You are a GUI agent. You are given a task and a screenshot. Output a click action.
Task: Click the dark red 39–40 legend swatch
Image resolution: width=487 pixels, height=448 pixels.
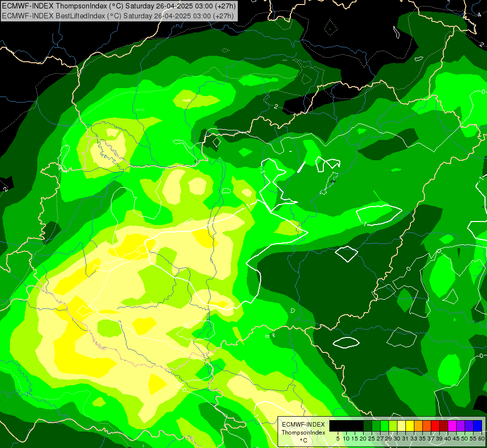coord(444,426)
